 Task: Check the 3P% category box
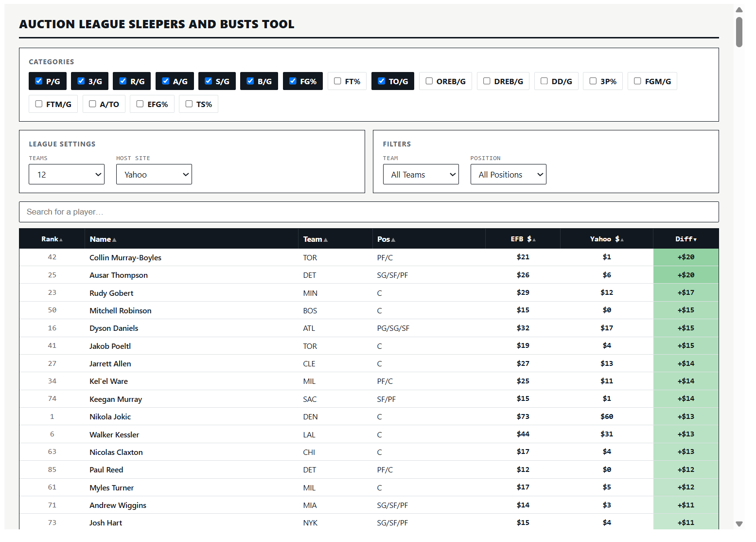pos(593,81)
